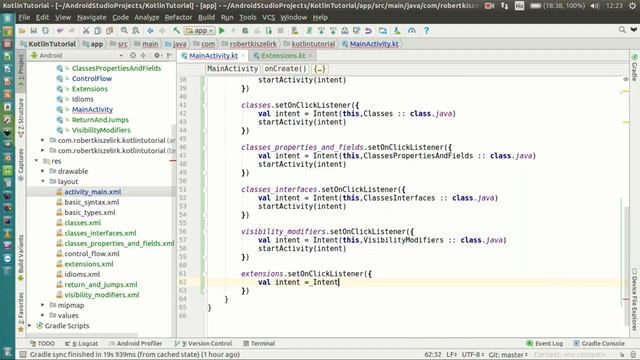
Task: Click the Git: master branch widget
Action: pyautogui.click(x=508, y=354)
